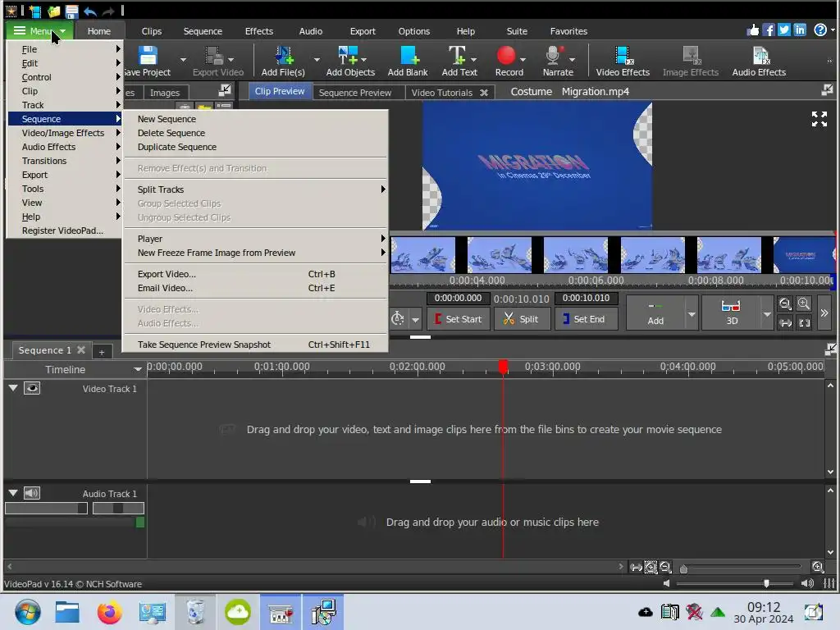Image resolution: width=840 pixels, height=630 pixels.
Task: Click the LinkedIn share icon
Action: click(x=800, y=30)
